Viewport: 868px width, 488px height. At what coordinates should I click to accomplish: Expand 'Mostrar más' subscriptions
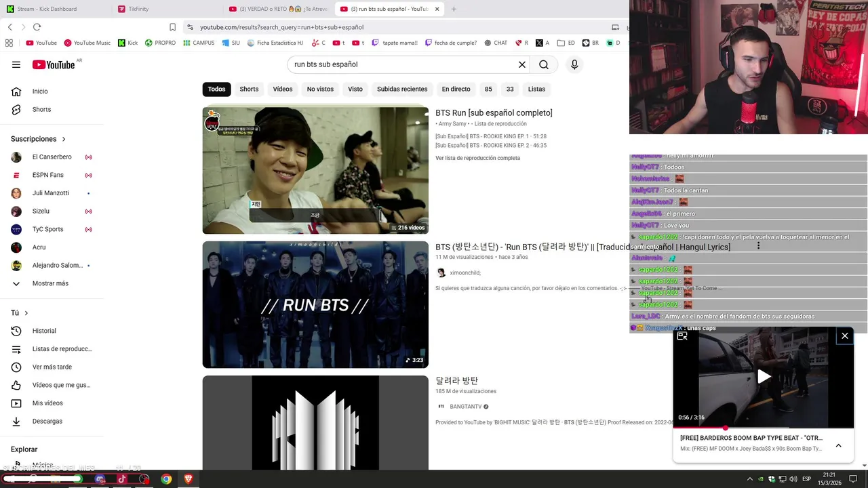tap(51, 283)
